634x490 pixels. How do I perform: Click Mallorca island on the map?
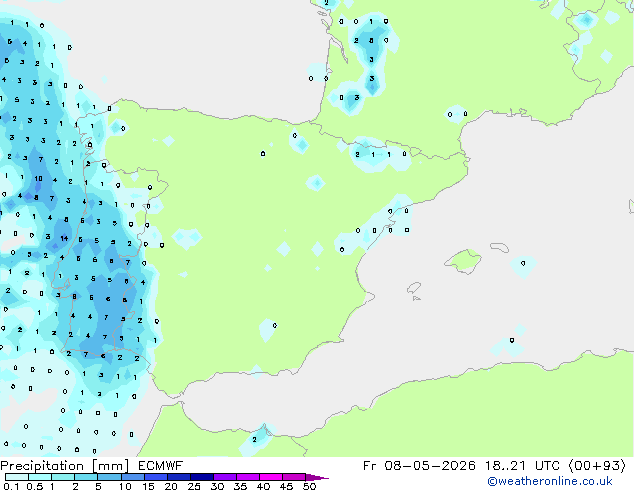click(464, 261)
